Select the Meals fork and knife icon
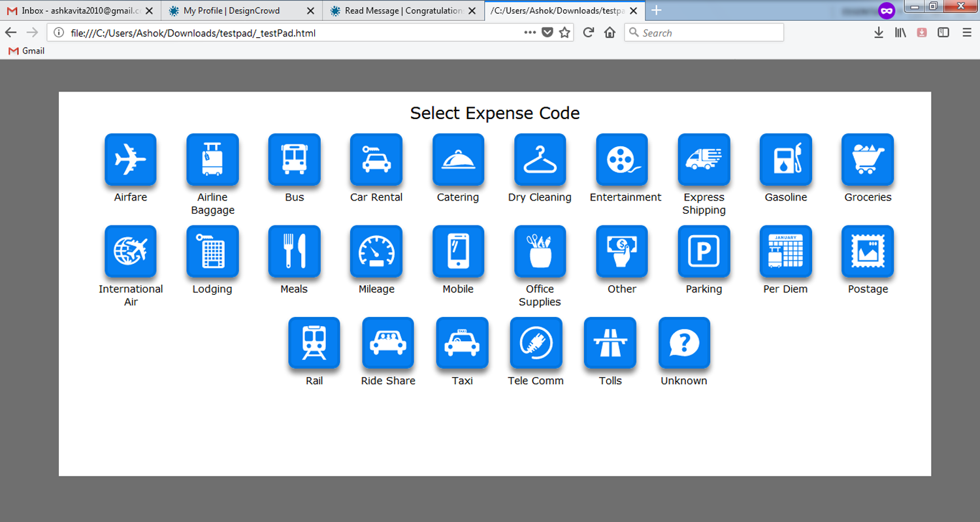 (x=294, y=252)
